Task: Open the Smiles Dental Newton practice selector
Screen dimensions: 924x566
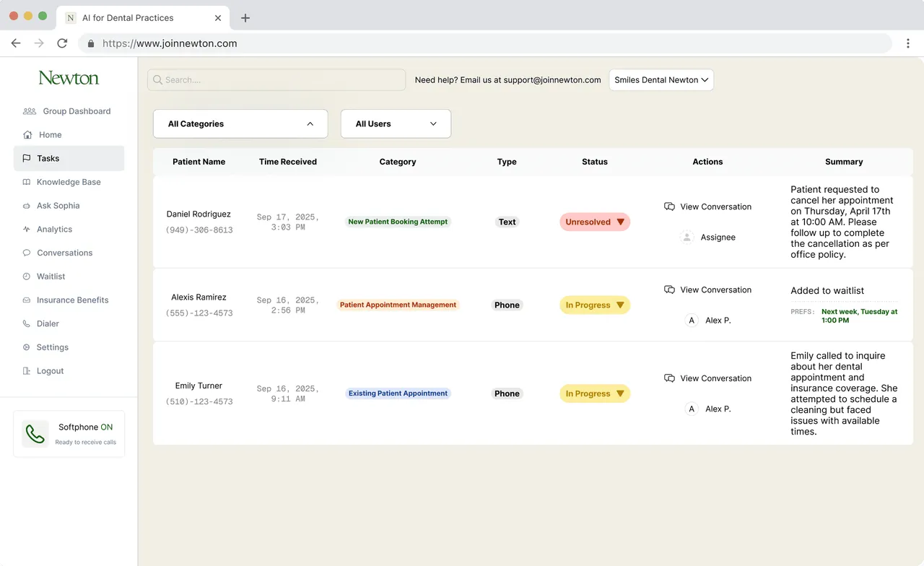Action: (661, 80)
